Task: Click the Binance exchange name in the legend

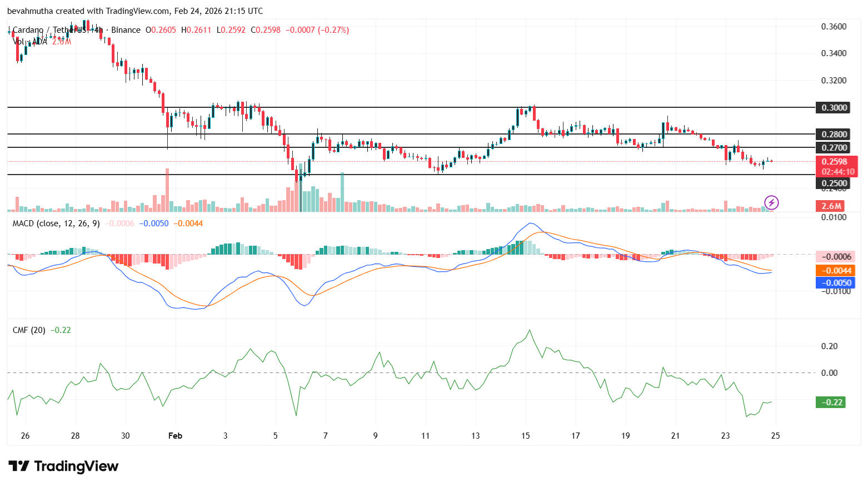Action: click(x=127, y=29)
